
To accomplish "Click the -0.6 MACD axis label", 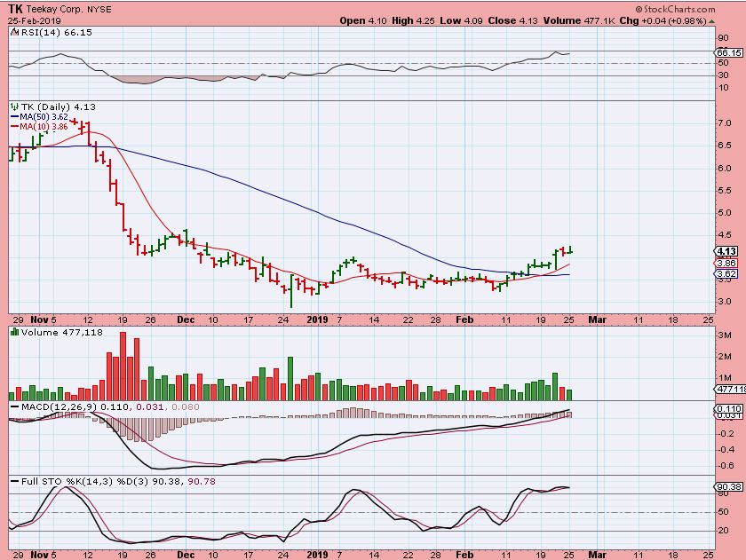I will click(725, 465).
